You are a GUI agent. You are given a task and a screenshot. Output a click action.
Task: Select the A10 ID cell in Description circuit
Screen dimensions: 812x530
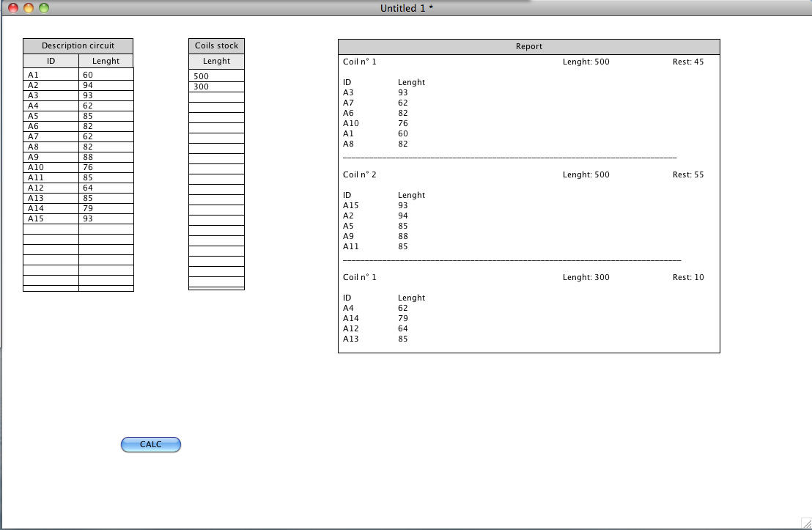point(51,167)
